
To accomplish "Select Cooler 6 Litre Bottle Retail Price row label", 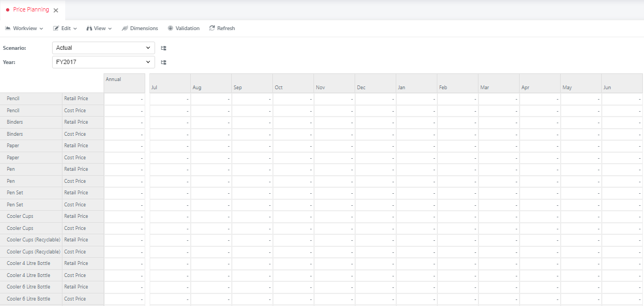I will (x=31, y=287).
